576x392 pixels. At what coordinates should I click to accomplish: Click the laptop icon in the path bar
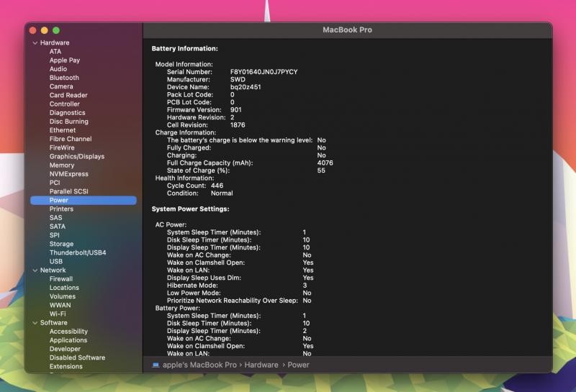[156, 365]
